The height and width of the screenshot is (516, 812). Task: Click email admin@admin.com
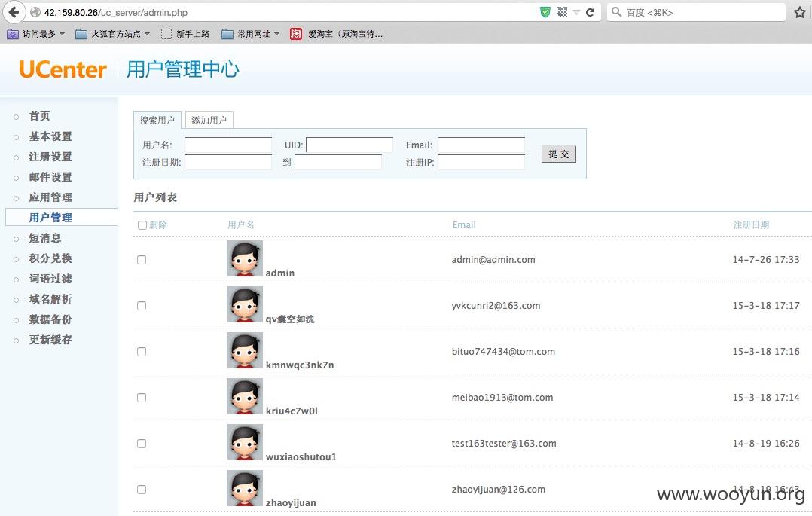click(493, 260)
